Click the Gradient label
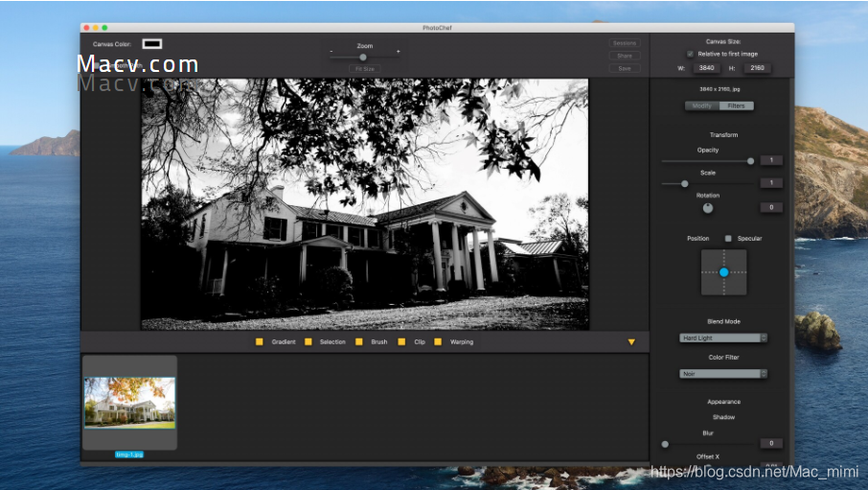This screenshot has height=490, width=868. (x=284, y=342)
